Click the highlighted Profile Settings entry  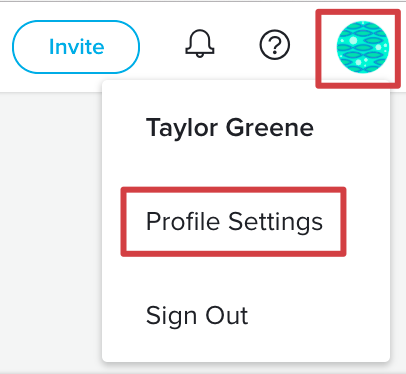coord(234,222)
